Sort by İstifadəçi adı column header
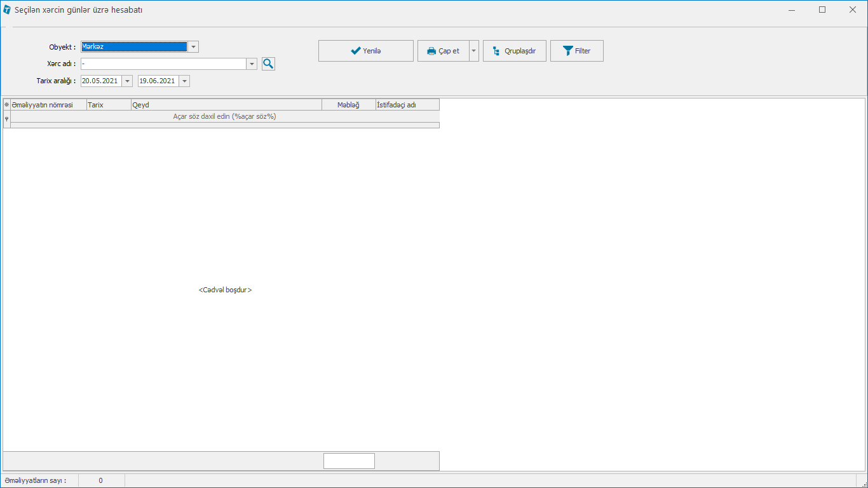Screen dimensions: 868x488 click(407, 105)
